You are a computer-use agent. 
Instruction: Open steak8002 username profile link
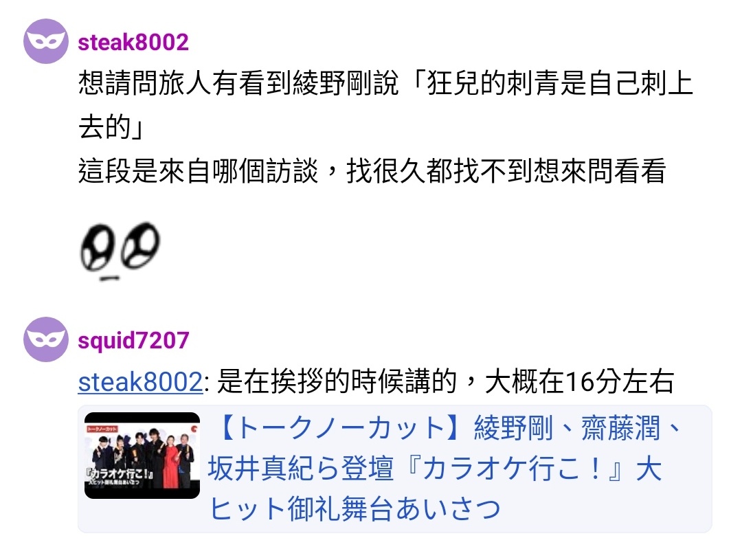(x=133, y=42)
